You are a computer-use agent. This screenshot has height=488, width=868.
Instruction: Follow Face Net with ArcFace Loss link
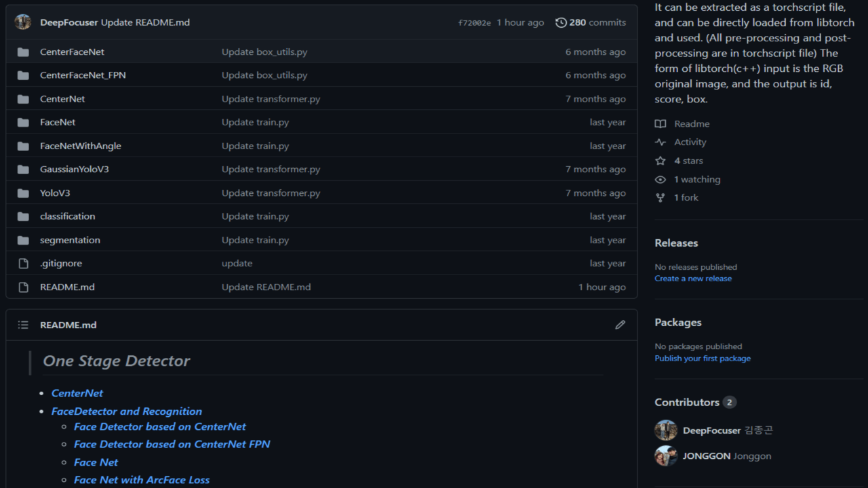(x=142, y=480)
